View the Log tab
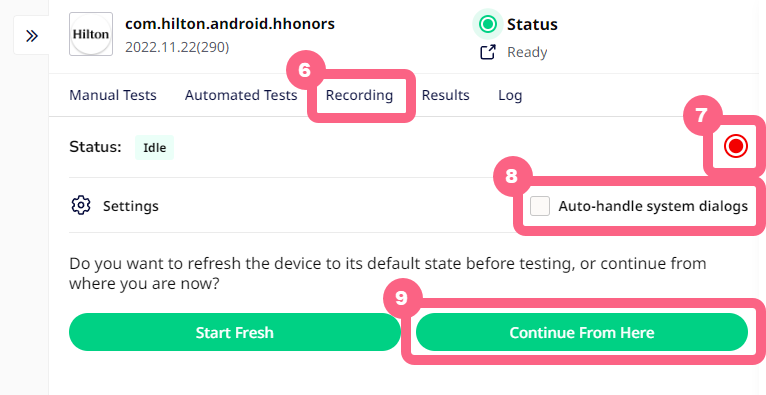The width and height of the screenshot is (766, 395). 510,95
